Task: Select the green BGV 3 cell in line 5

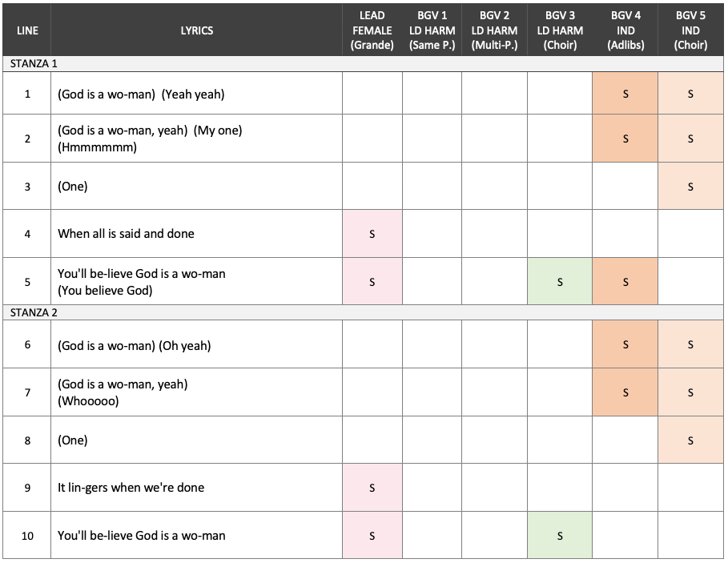Action: coord(560,281)
